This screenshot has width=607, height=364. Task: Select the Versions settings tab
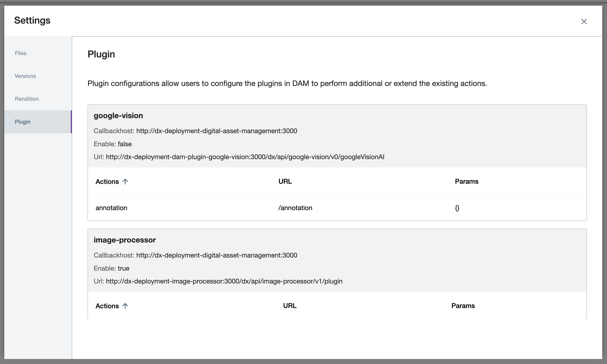(25, 76)
